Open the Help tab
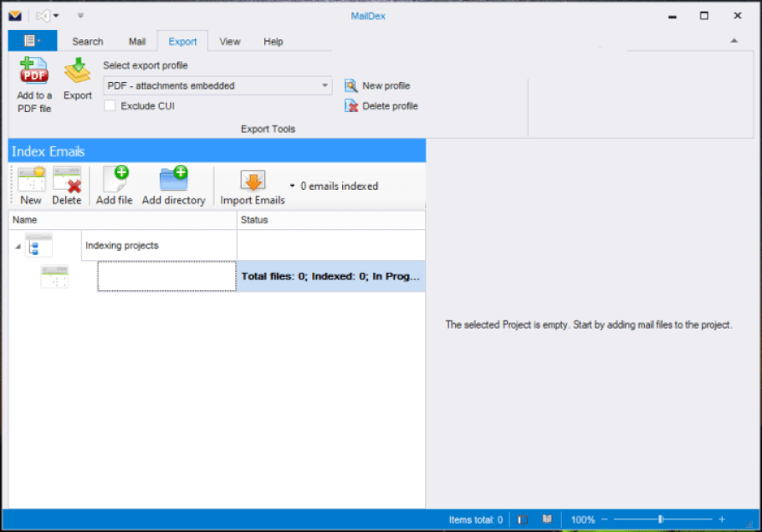Screen dimensions: 762x532 point(274,42)
